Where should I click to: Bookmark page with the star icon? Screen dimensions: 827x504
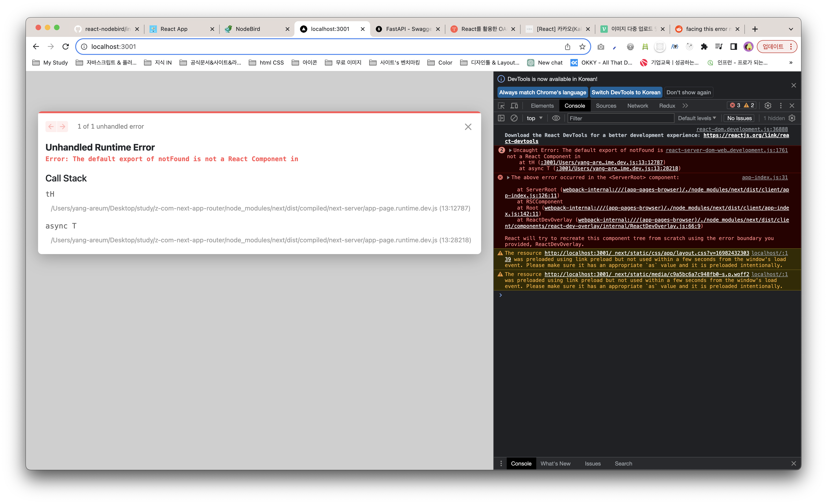pos(582,47)
